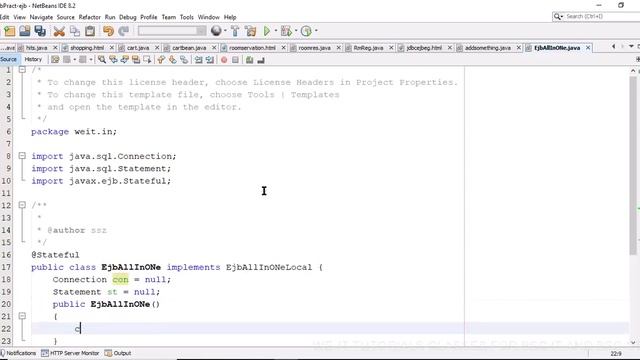Close the RmReg.java tab

(x=391, y=48)
